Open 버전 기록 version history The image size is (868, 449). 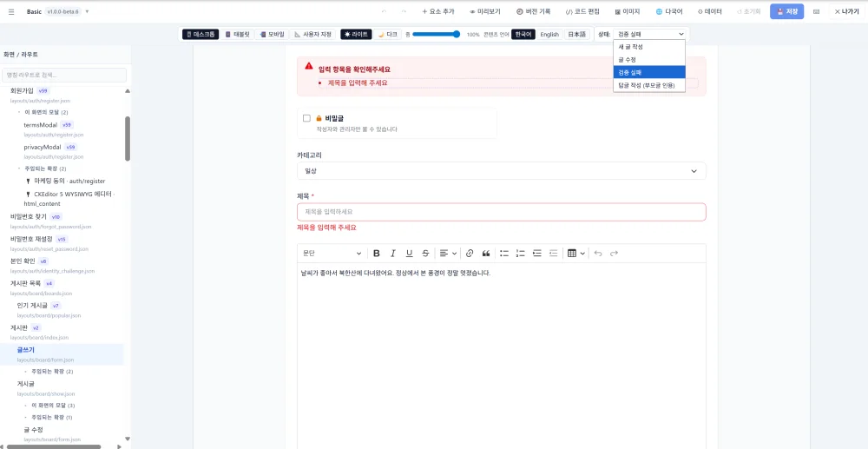[x=533, y=11]
